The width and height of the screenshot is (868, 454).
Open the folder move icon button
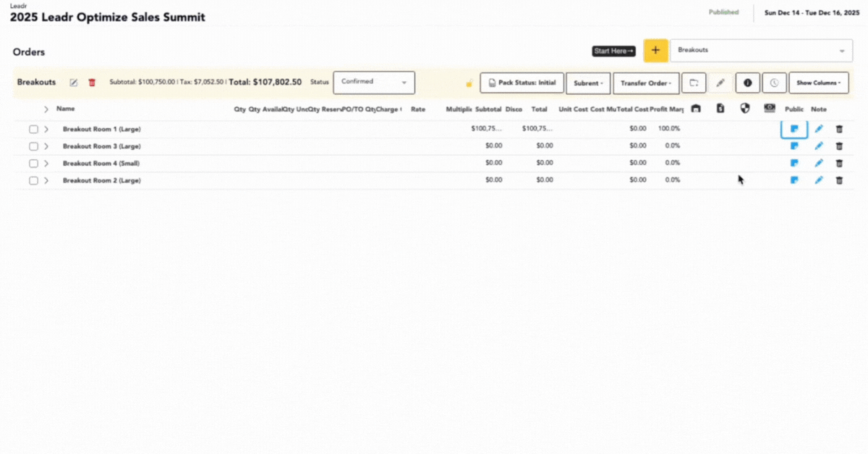694,83
